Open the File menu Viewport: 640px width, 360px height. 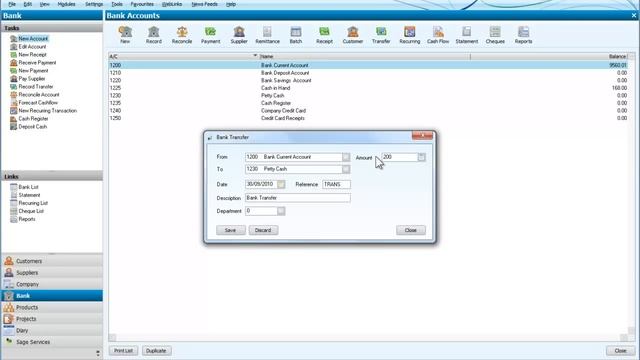12,4
